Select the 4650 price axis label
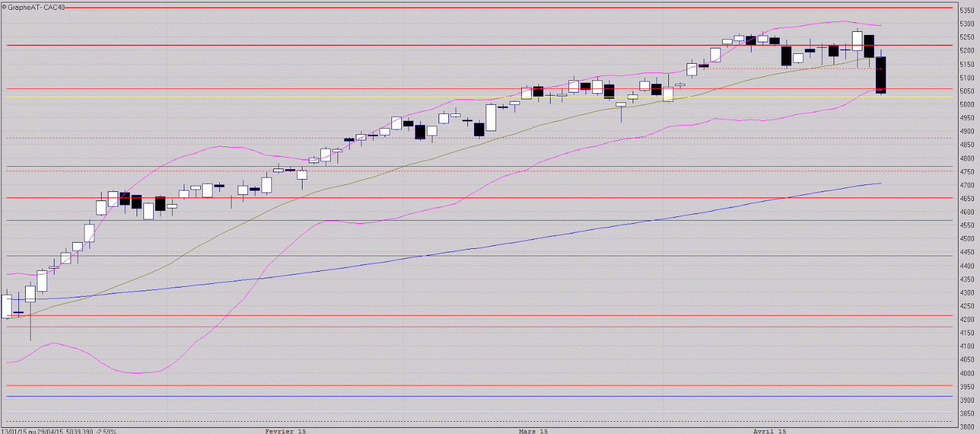This screenshot has height=434, width=980. coord(967,199)
